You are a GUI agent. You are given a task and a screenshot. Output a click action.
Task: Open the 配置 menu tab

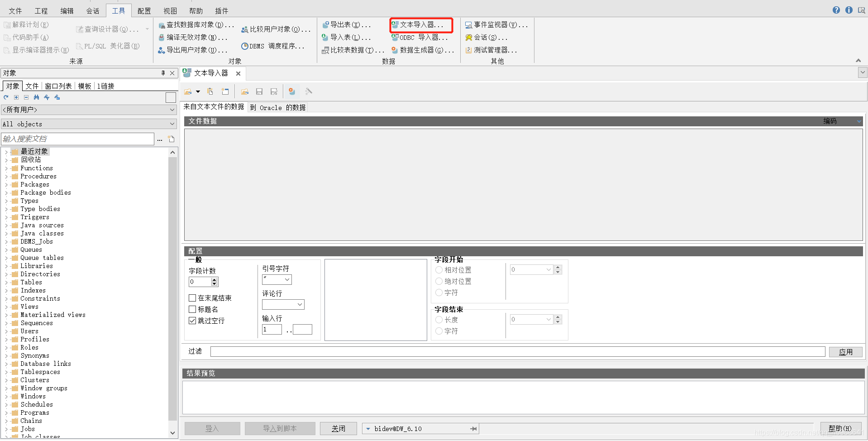[144, 11]
